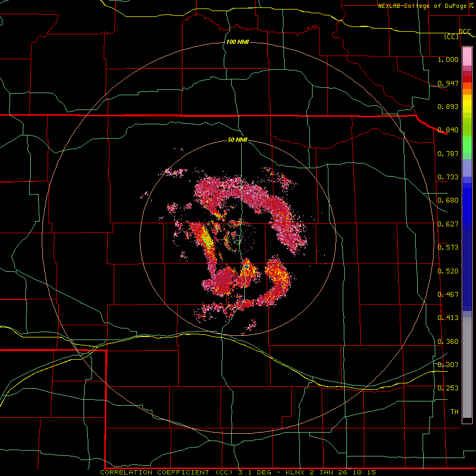Click the NEXLAB-College of DuPage header text
This screenshot has height=476, width=476.
point(422,6)
